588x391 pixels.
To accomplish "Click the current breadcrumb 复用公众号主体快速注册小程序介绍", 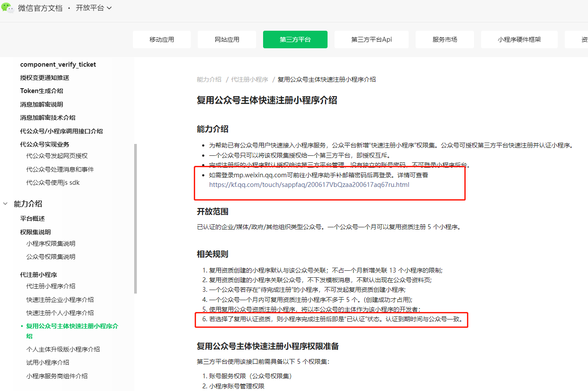I will coord(327,79).
